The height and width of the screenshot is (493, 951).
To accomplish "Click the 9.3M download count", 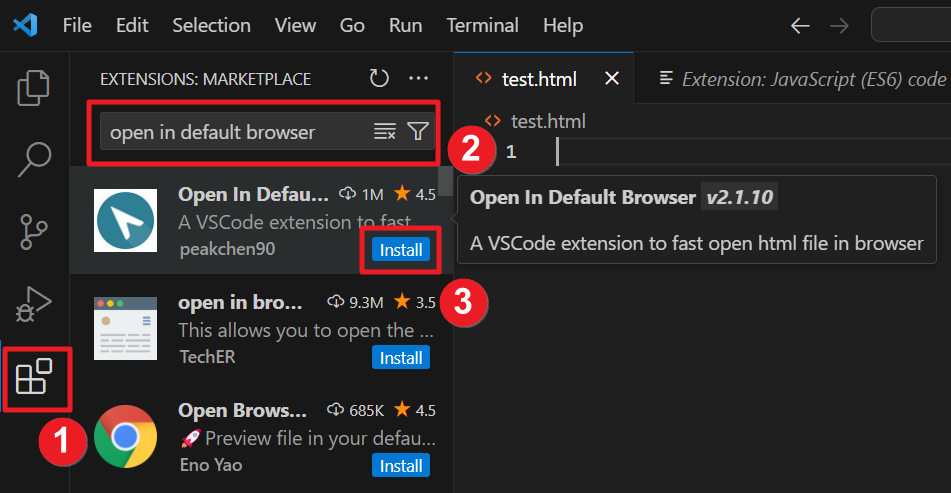I will [x=355, y=302].
